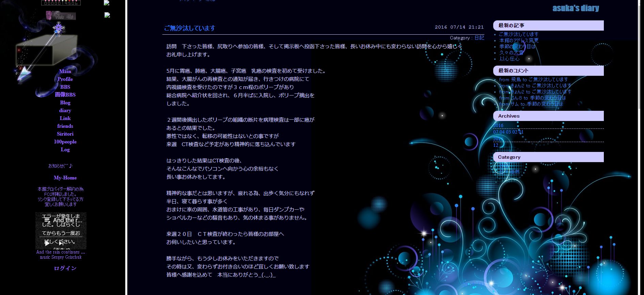The height and width of the screenshot is (295, 644).
Task: Click the lower broken image icon
Action: tap(107, 15)
